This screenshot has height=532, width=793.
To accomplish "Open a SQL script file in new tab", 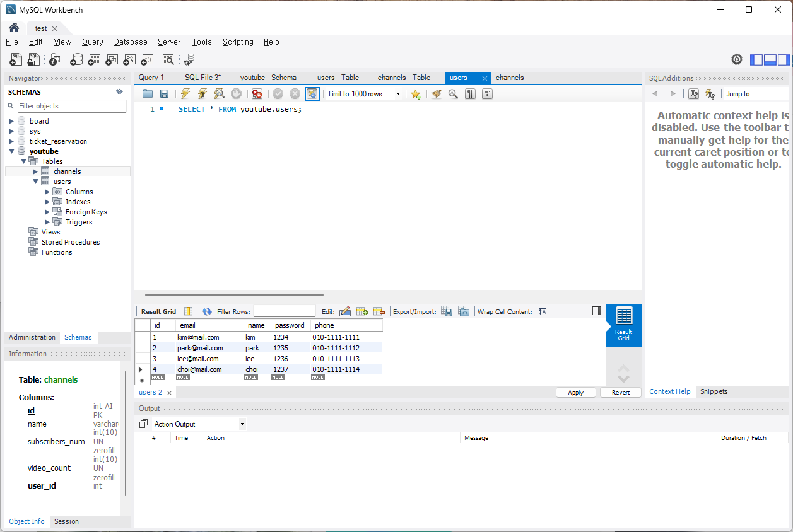I will click(34, 59).
